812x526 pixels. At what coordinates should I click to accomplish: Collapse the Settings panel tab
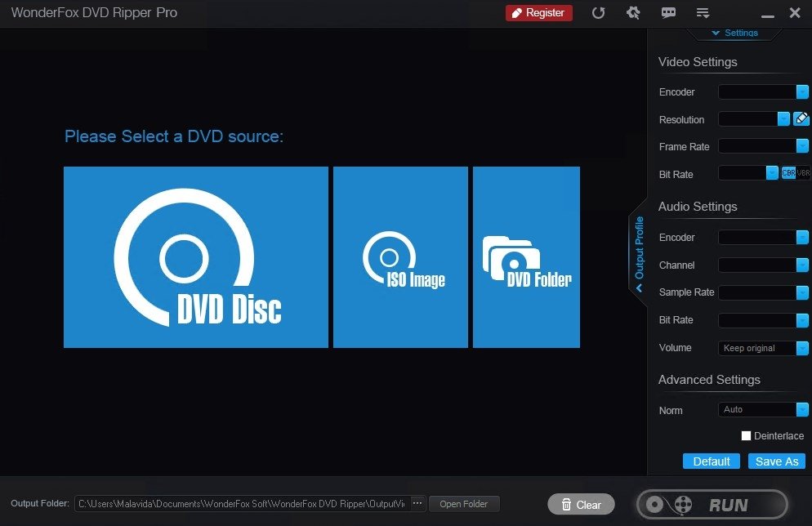coord(734,33)
